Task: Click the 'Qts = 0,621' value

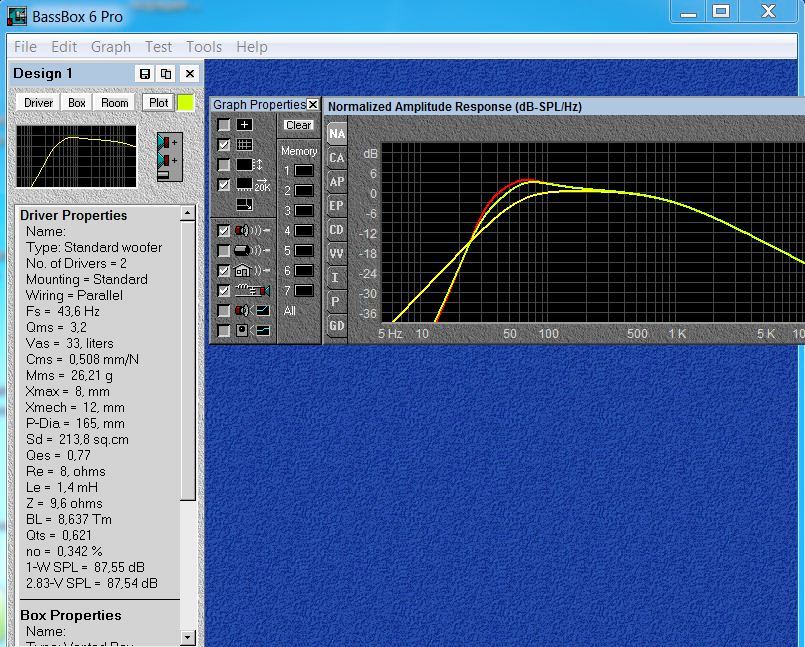Action: point(59,535)
